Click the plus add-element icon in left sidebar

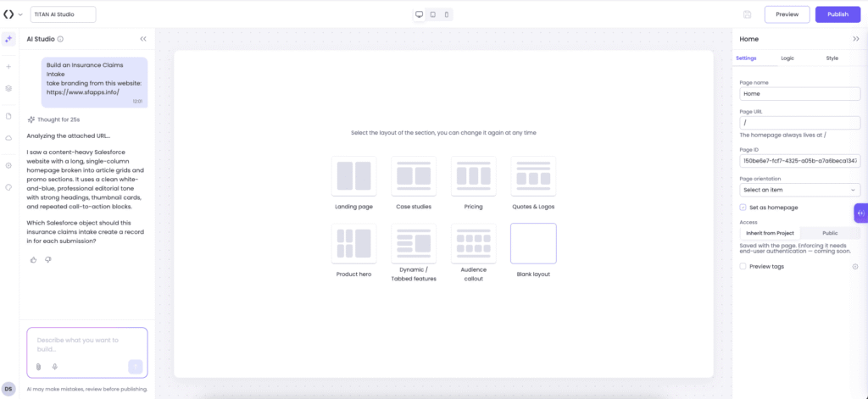point(8,66)
